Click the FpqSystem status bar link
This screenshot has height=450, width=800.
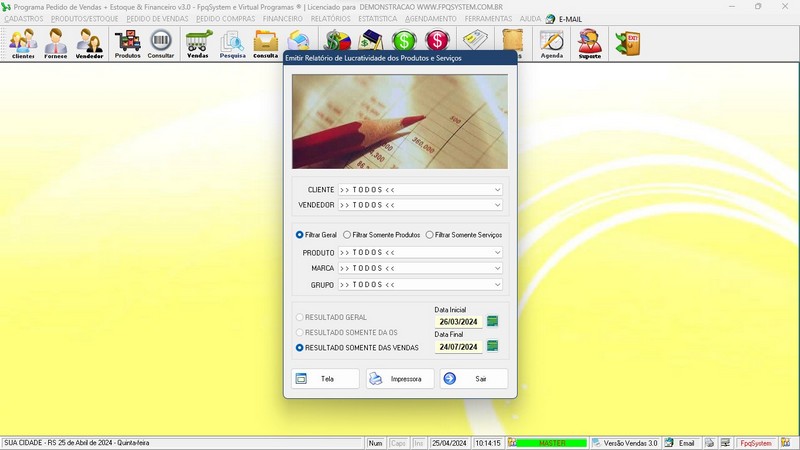[x=756, y=443]
